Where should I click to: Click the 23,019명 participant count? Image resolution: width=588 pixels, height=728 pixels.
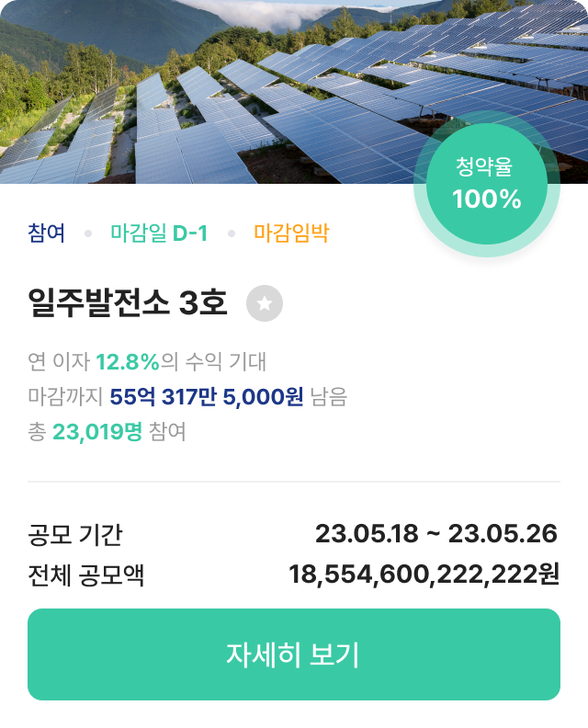[97, 432]
